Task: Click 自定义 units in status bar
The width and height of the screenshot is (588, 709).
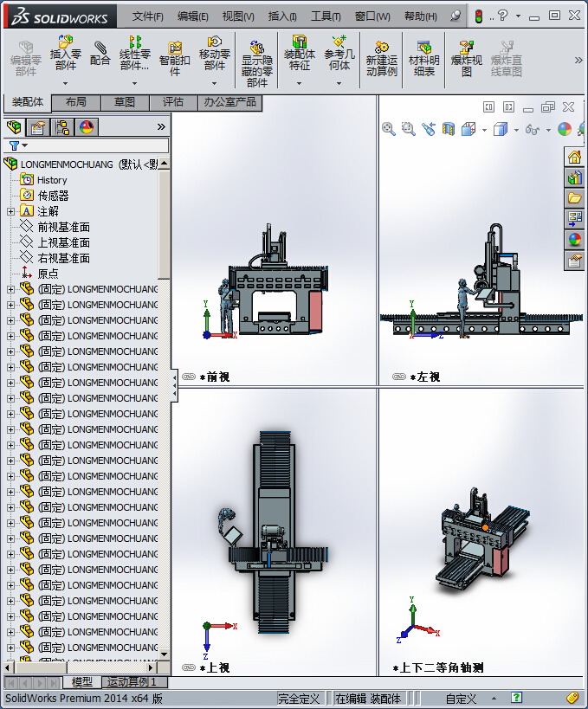Action: click(x=461, y=699)
